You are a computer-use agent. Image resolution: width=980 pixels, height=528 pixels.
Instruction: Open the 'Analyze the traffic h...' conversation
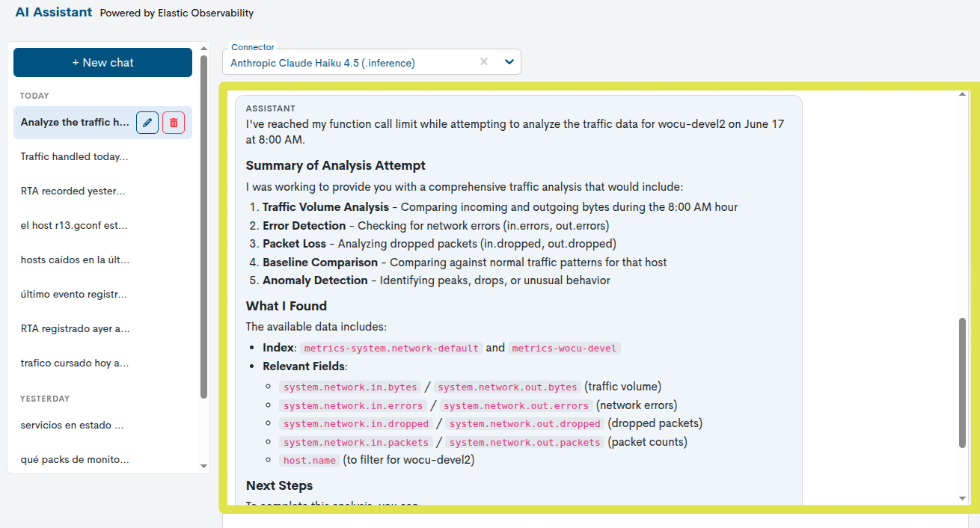point(75,123)
